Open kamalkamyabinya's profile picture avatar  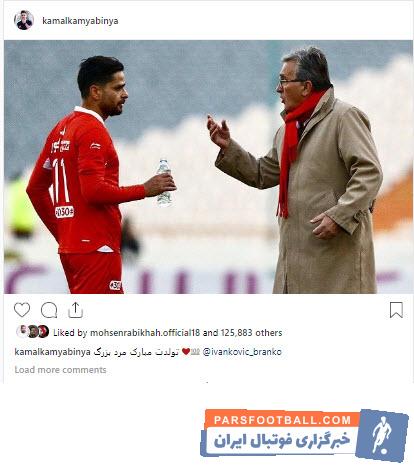(24, 20)
